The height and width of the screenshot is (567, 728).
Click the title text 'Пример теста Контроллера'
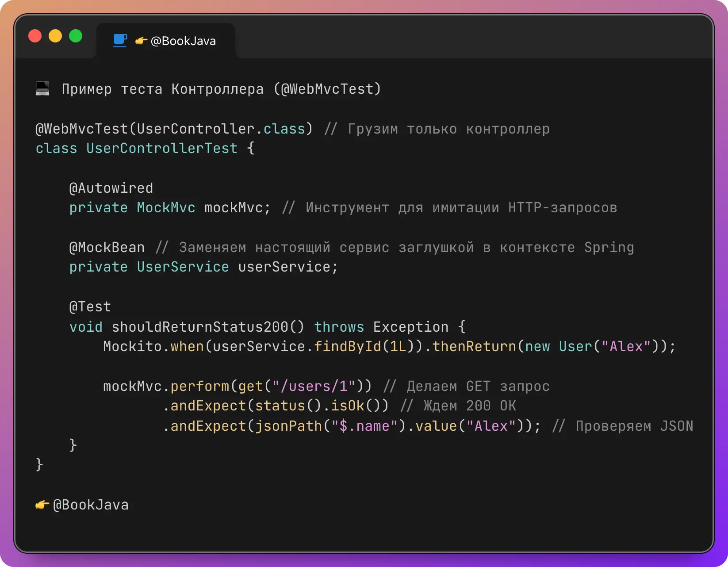(x=162, y=89)
